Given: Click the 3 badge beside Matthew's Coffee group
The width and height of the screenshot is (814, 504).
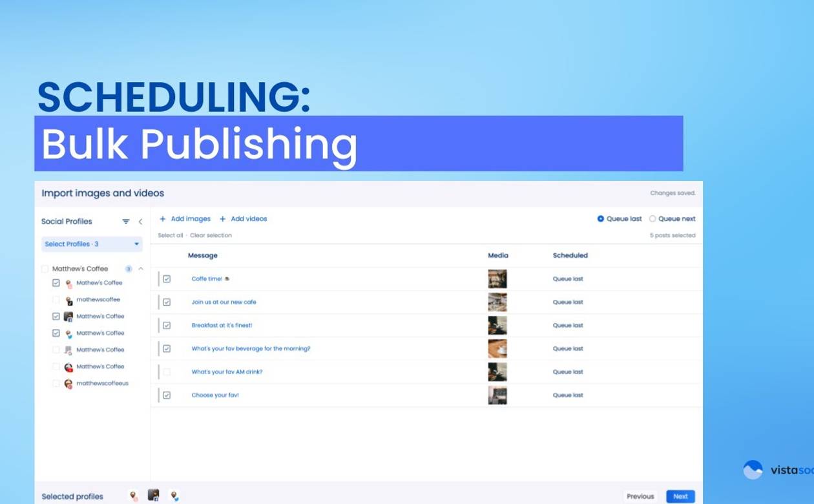Looking at the screenshot, I should [129, 269].
